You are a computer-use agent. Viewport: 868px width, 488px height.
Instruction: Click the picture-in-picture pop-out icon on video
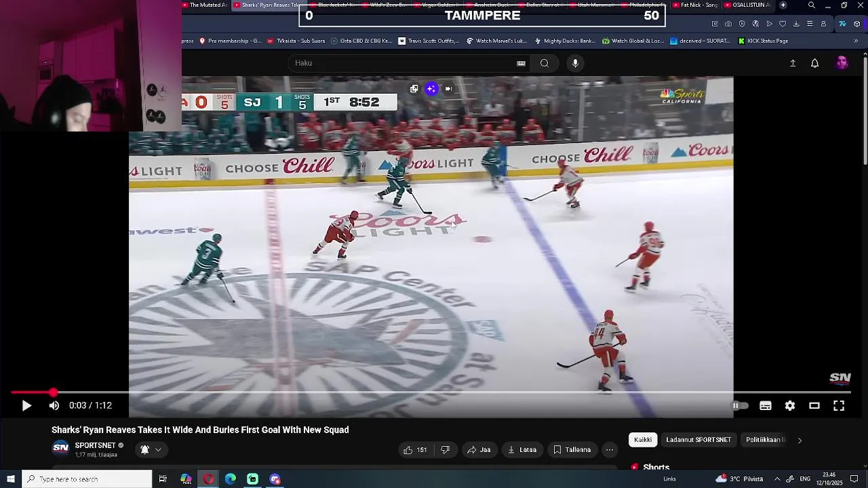(414, 89)
